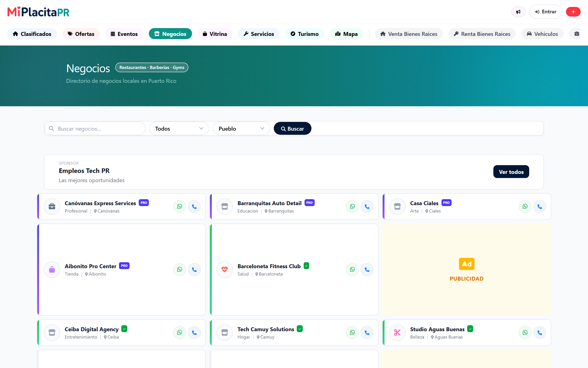Open WhatsApp for Casa Ciales
Image resolution: width=588 pixels, height=368 pixels.
[525, 206]
